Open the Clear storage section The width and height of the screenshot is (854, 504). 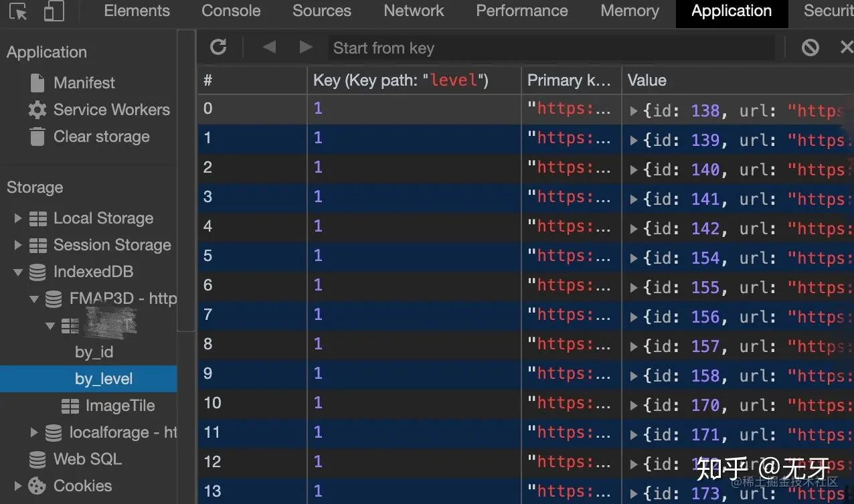click(x=102, y=137)
